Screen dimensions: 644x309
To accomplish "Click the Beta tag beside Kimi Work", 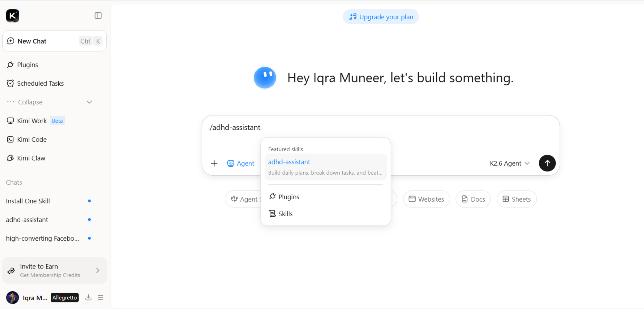I will (x=57, y=121).
